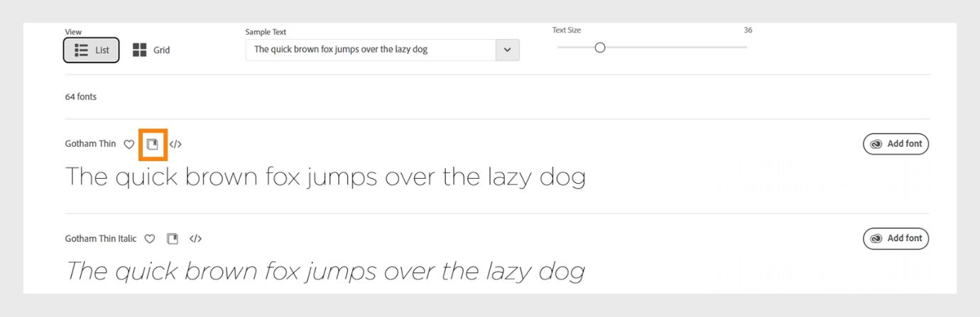Click the Sample Text input field

coord(370,50)
